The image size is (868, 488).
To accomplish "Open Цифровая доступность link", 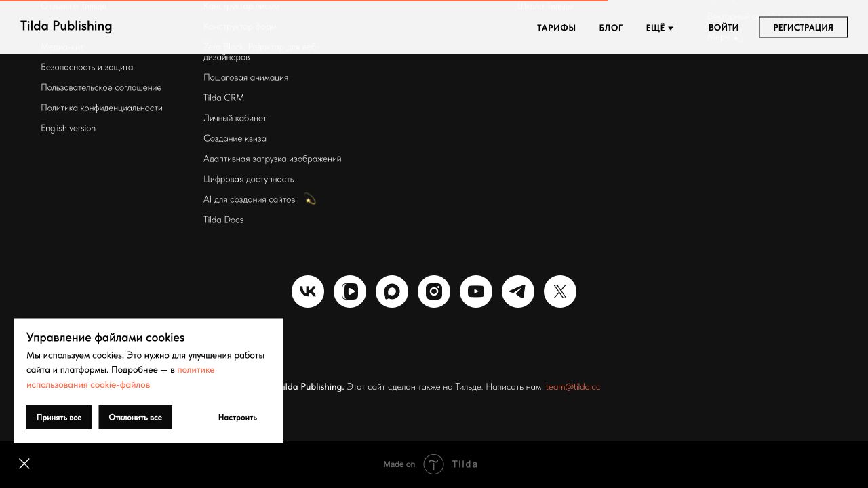I will [x=249, y=179].
